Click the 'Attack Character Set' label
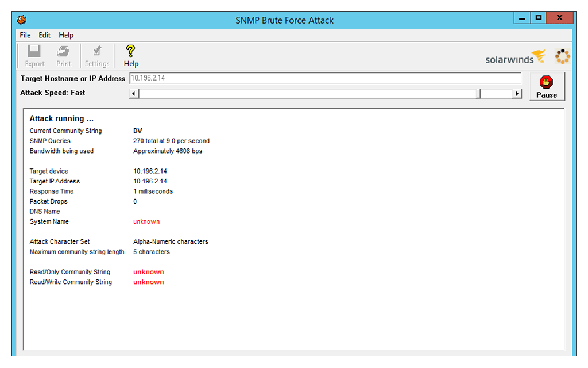The width and height of the screenshot is (588, 368). [60, 242]
